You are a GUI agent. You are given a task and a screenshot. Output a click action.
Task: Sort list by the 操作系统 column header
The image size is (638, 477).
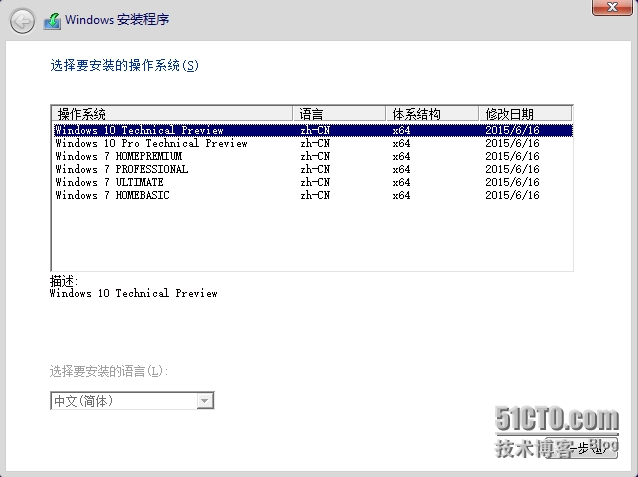[171, 113]
